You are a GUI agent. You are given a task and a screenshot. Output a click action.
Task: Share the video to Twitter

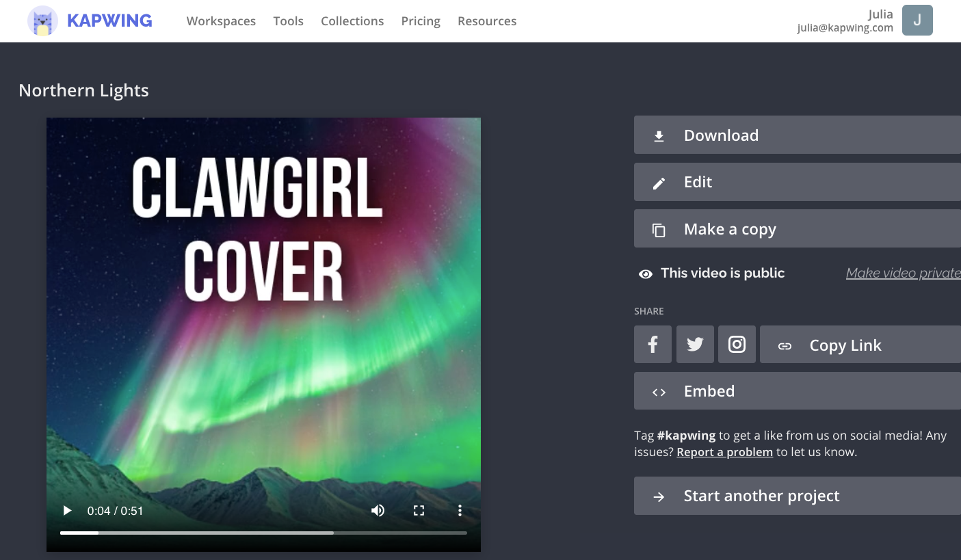(695, 345)
